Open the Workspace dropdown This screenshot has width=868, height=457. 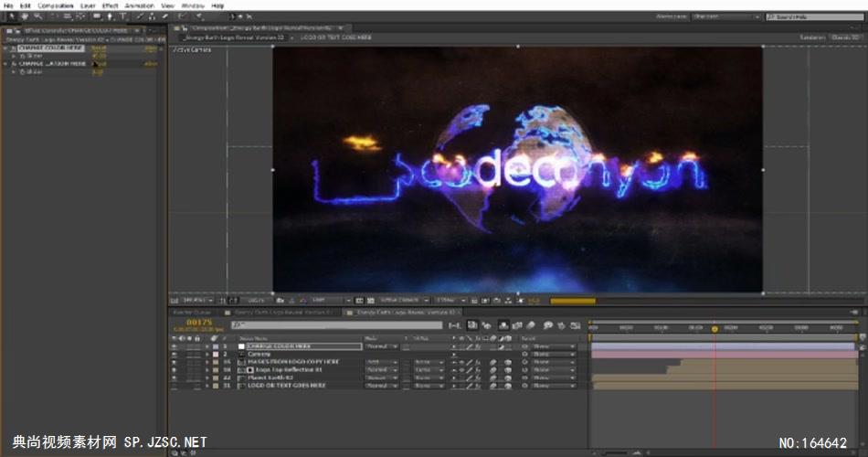[726, 16]
